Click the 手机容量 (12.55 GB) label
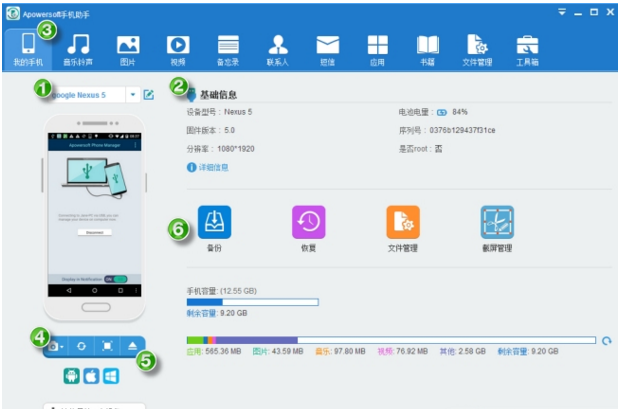622x409 pixels. pyautogui.click(x=221, y=291)
